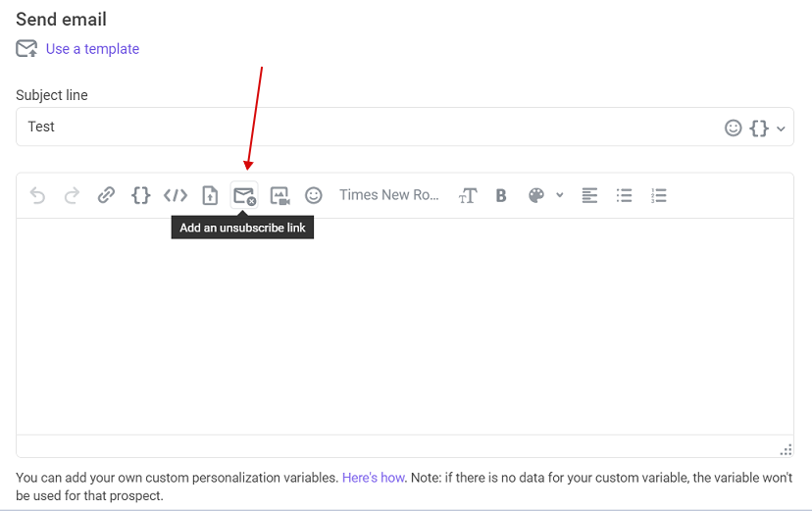Add an emoji to the subject line
This screenshot has width=812, height=511.
coord(733,128)
